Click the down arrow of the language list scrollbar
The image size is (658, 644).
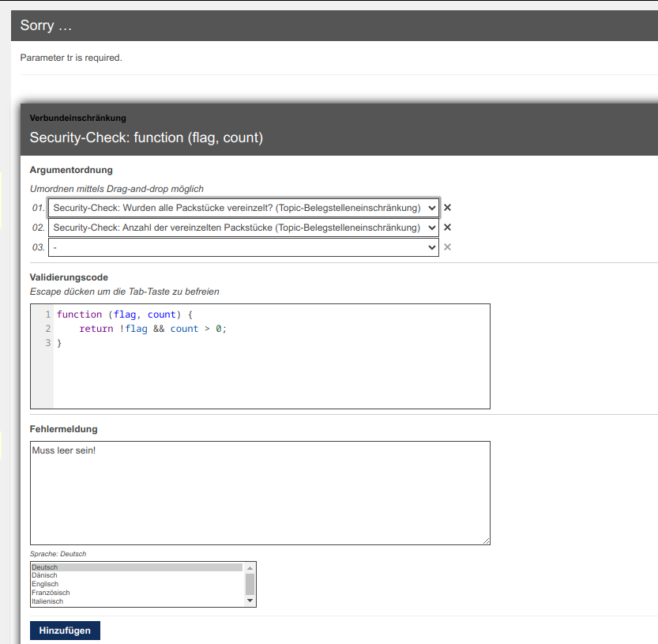250,601
